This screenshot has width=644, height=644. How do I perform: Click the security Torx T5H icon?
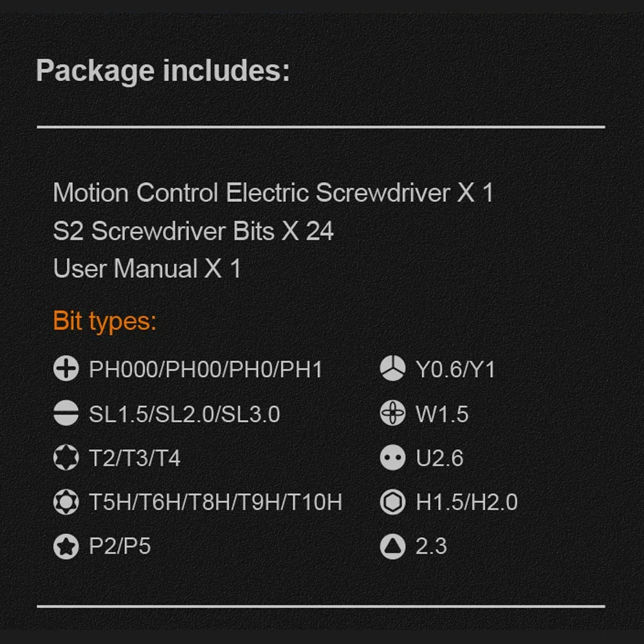(66, 501)
